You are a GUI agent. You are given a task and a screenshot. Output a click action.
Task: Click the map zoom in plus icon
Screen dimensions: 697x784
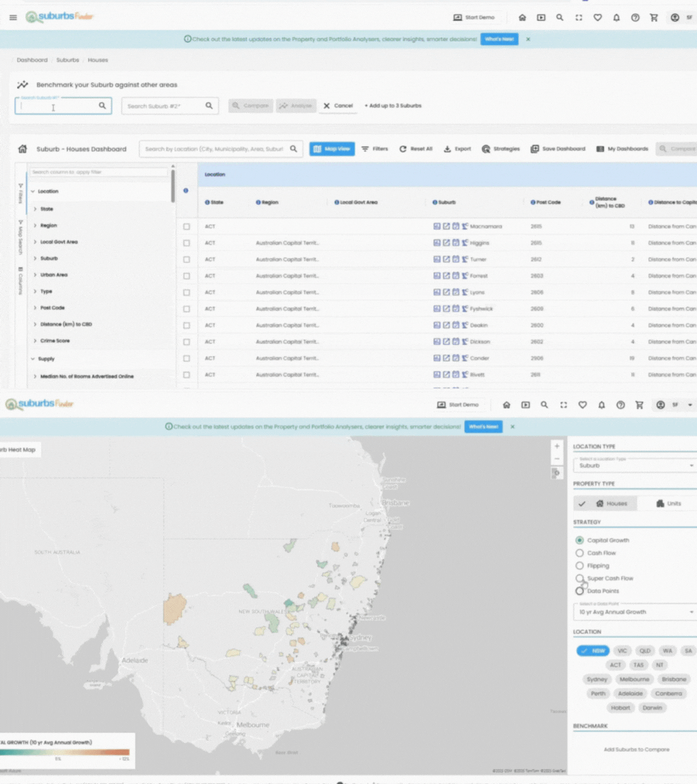(x=557, y=446)
